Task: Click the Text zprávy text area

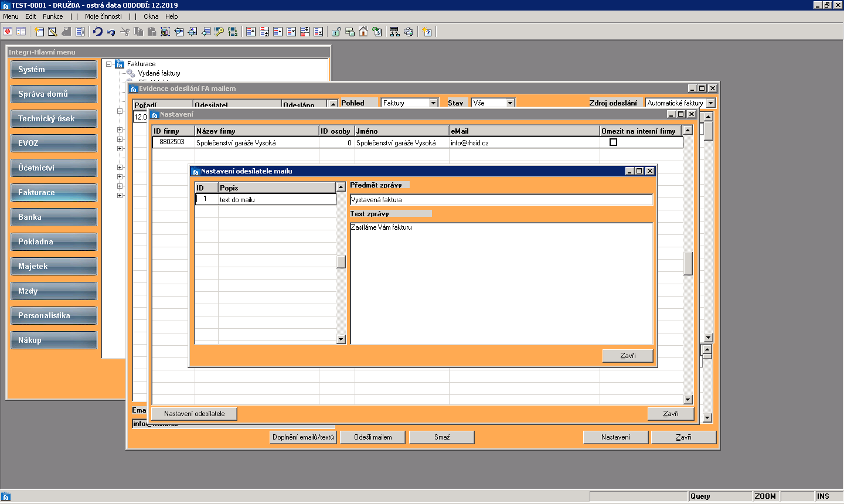Action: tap(501, 284)
